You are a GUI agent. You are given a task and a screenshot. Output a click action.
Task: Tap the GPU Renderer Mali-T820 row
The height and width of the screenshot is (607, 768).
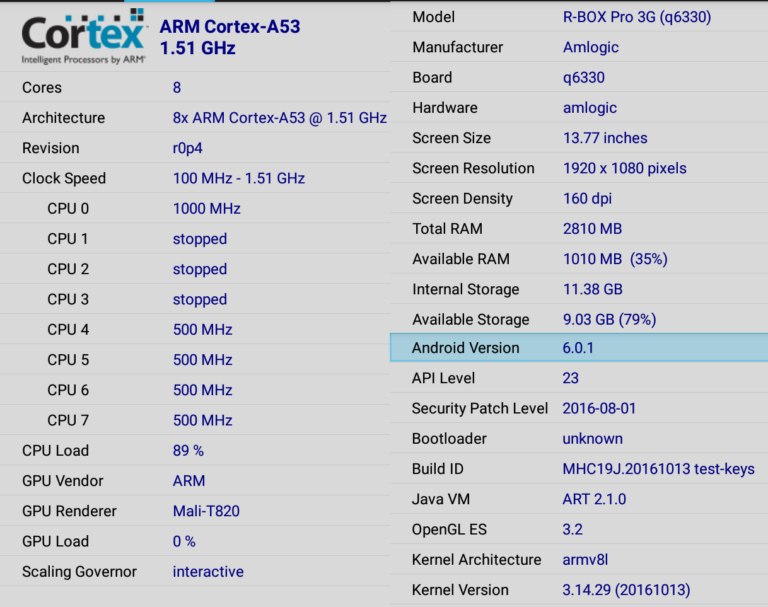click(x=195, y=511)
